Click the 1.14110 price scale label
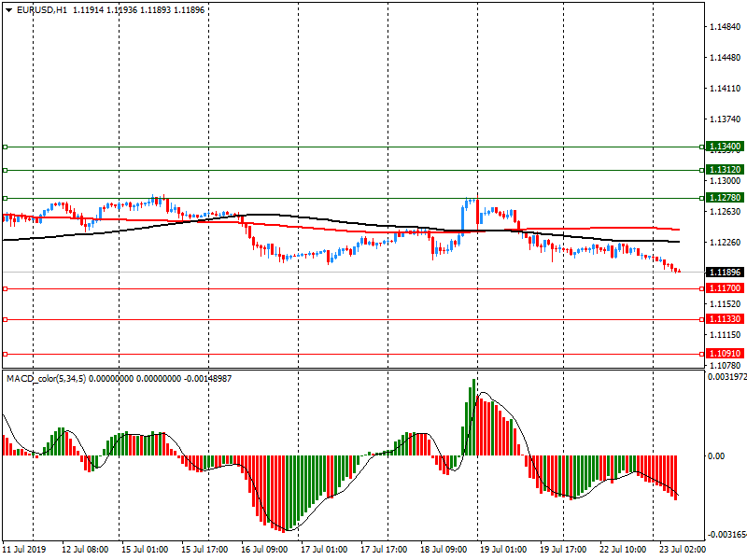The height and width of the screenshot is (560, 747). [x=726, y=88]
